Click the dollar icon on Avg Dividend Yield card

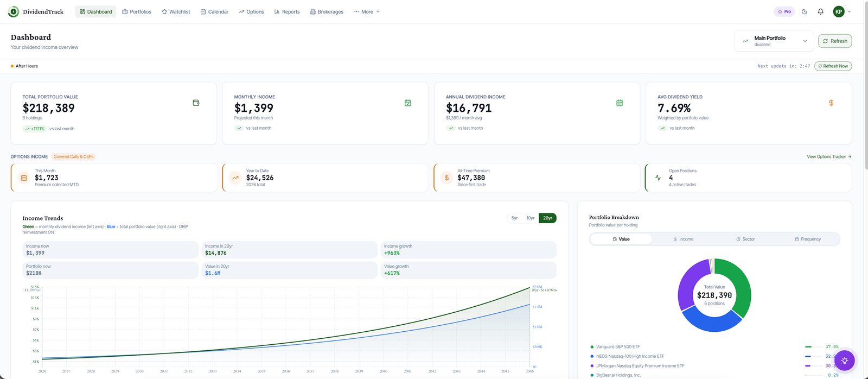831,103
